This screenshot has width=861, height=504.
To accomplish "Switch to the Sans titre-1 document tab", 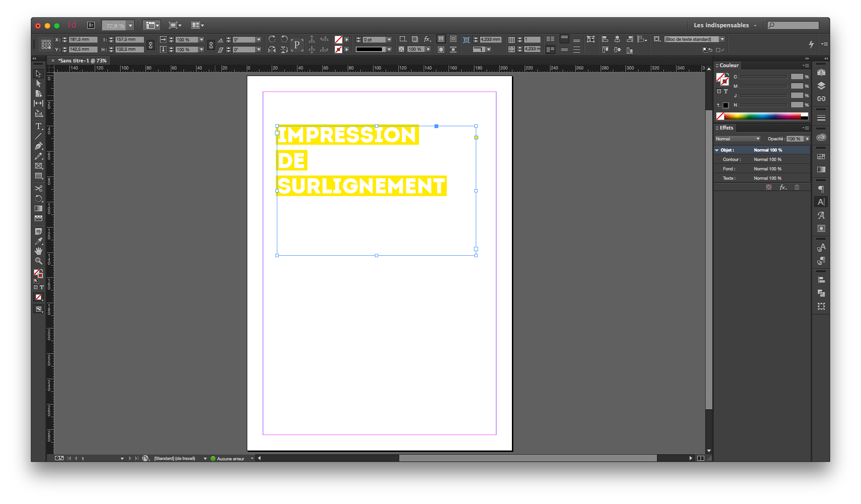I will coord(82,60).
